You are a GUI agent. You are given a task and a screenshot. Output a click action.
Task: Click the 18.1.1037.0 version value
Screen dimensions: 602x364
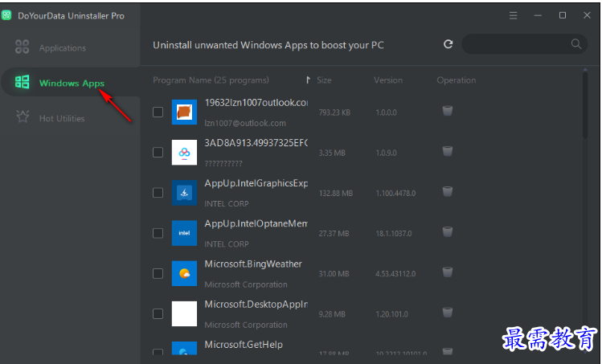[x=394, y=234]
